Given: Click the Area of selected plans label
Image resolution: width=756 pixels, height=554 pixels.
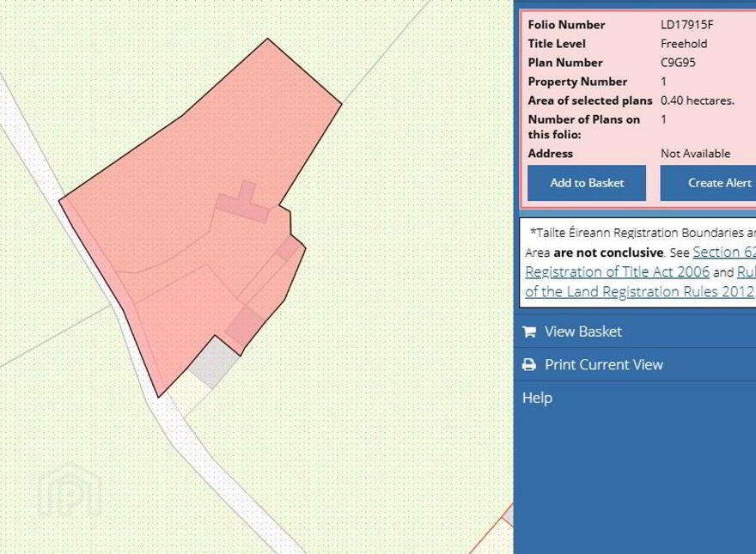Looking at the screenshot, I should [x=589, y=100].
